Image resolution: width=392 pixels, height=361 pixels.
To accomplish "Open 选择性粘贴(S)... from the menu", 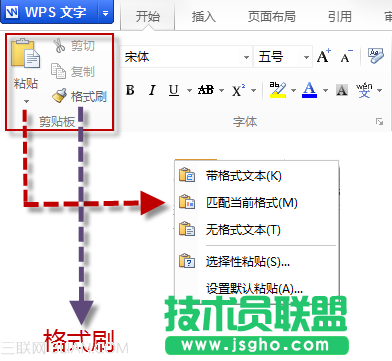I will [257, 262].
